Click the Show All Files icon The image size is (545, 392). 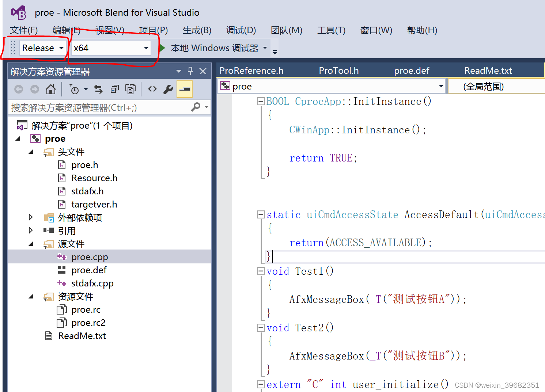[x=130, y=89]
